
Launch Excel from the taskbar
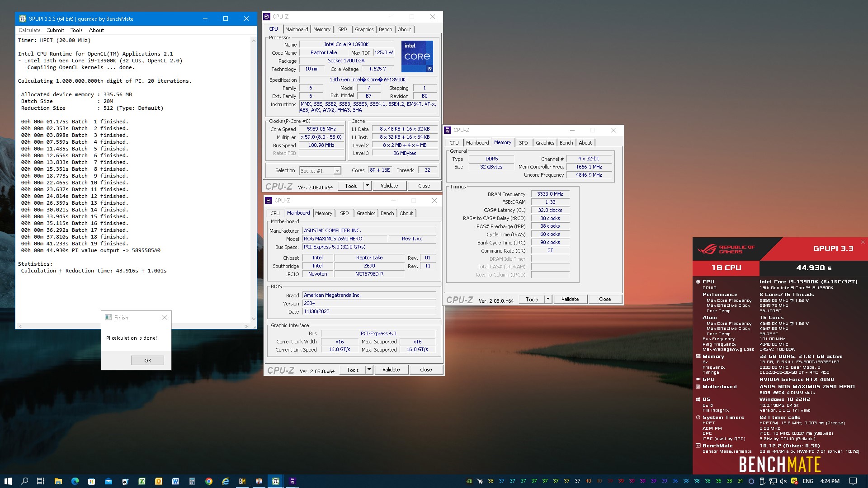tap(142, 481)
